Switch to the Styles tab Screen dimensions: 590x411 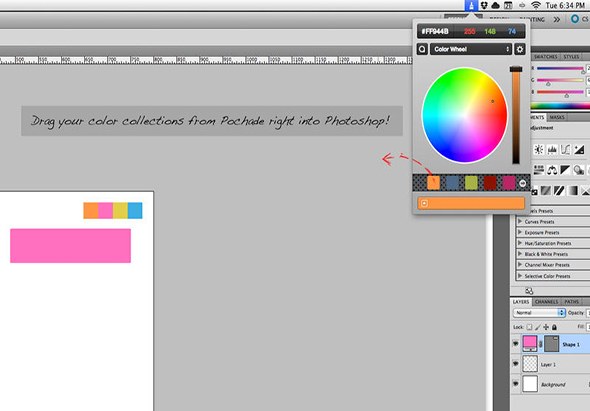tap(571, 56)
